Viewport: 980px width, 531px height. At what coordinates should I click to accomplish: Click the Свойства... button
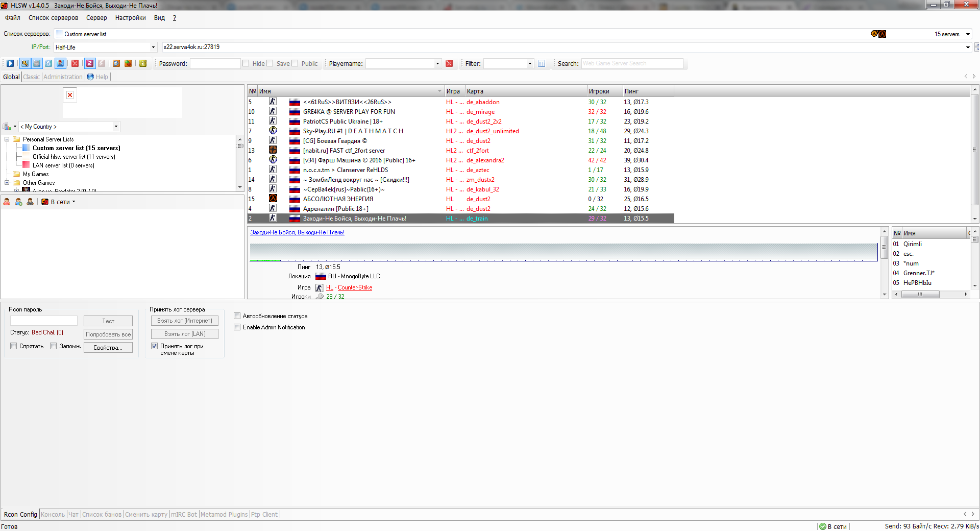pyautogui.click(x=108, y=348)
